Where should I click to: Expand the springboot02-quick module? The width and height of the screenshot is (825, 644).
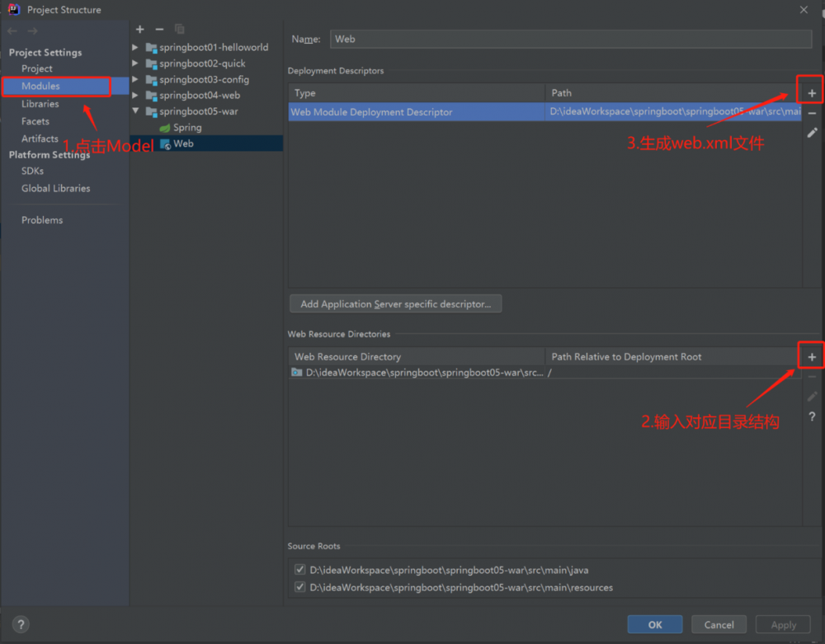(135, 63)
